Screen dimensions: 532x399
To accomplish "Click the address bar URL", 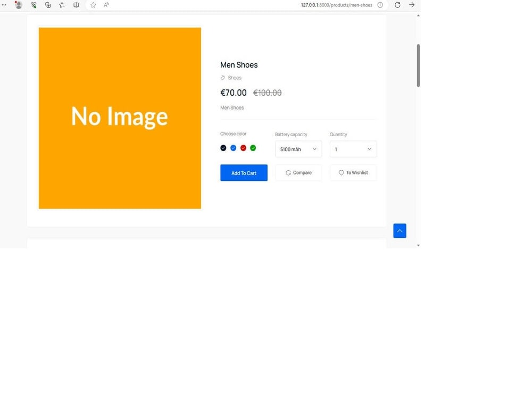I will (x=336, y=5).
